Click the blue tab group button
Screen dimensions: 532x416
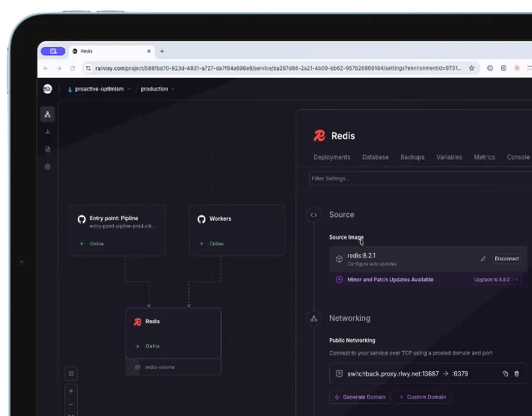pos(53,51)
